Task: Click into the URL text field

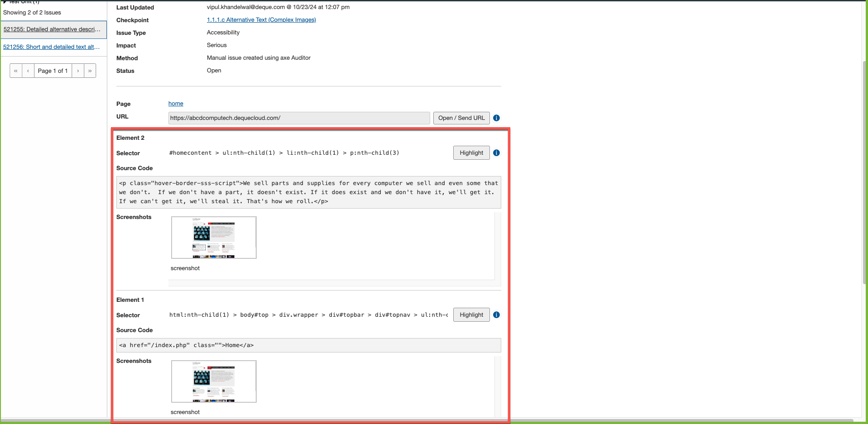Action: click(x=299, y=118)
